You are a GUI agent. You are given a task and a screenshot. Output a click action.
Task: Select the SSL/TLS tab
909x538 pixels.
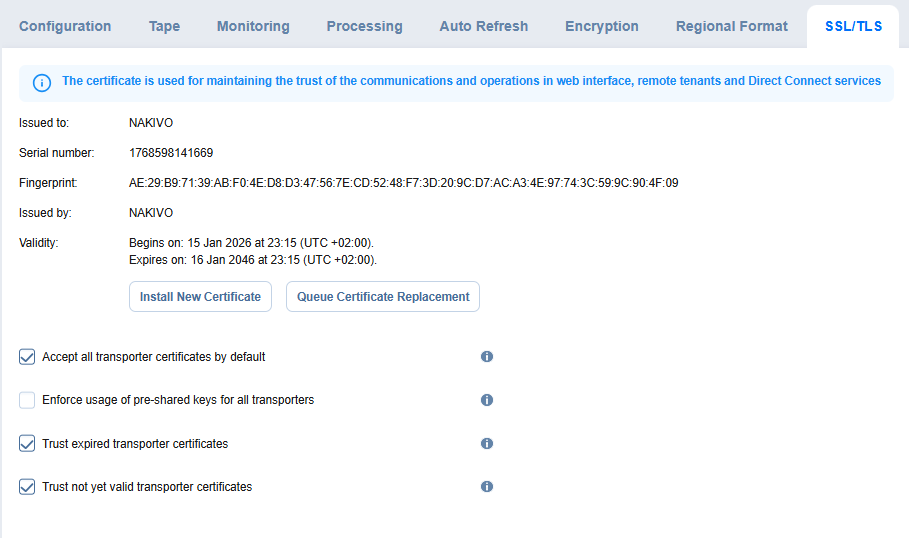pyautogui.click(x=853, y=26)
